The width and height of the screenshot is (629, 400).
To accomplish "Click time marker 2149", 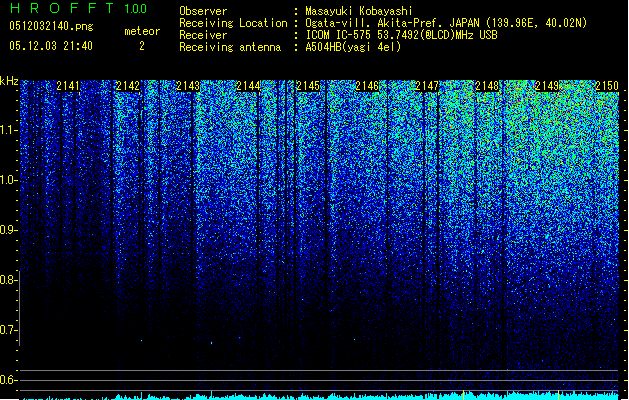I will [x=547, y=86].
